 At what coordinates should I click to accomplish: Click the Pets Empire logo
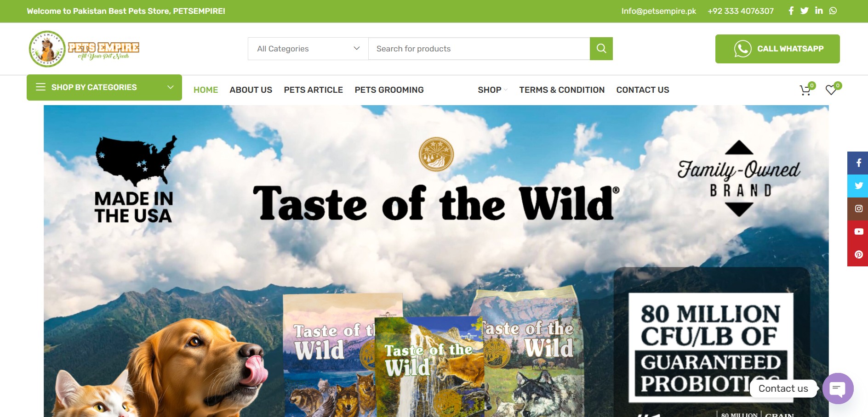point(84,49)
